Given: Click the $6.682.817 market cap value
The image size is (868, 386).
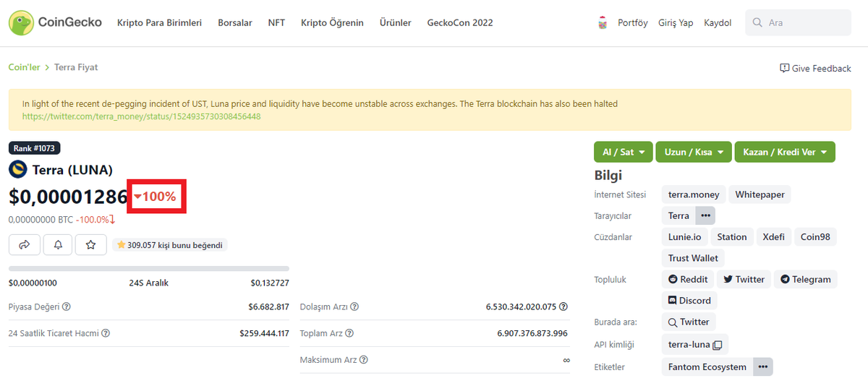Looking at the screenshot, I should 268,306.
